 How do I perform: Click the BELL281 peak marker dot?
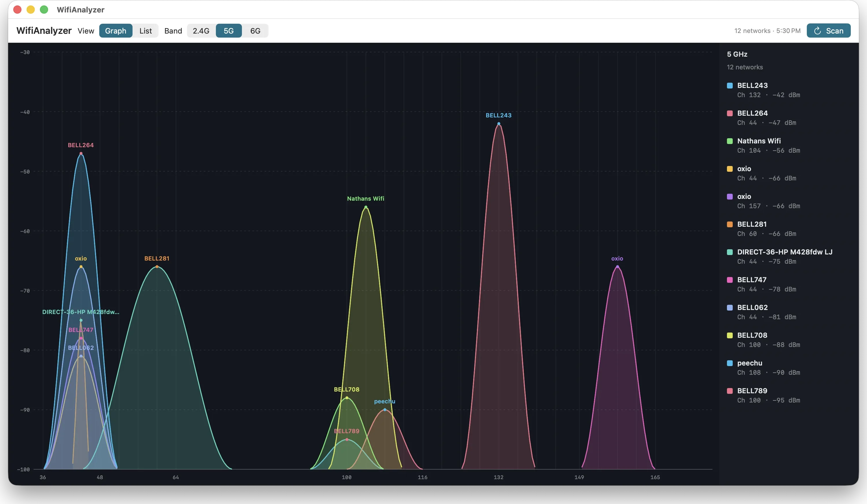pos(157,267)
